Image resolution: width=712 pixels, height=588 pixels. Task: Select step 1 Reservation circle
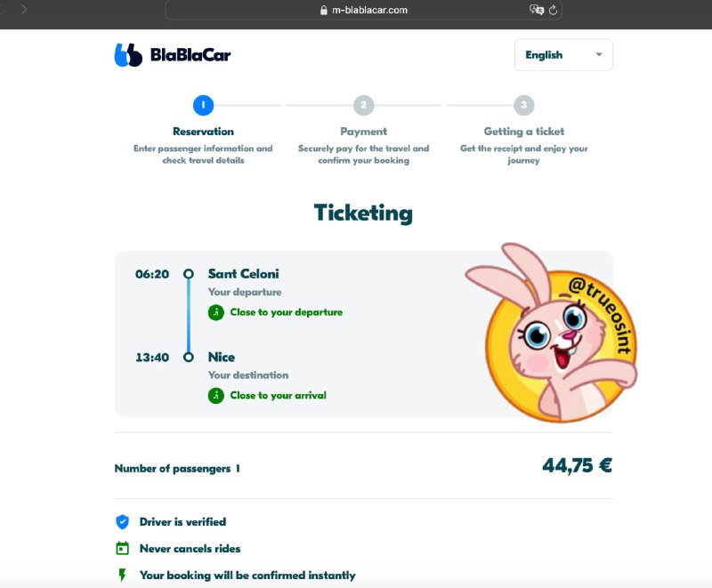pyautogui.click(x=203, y=105)
